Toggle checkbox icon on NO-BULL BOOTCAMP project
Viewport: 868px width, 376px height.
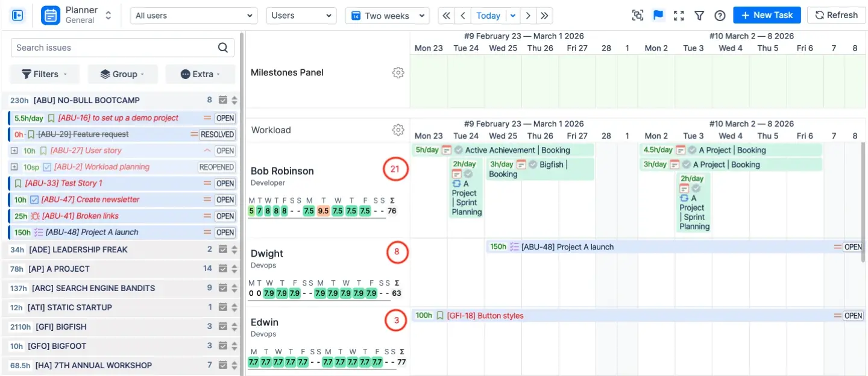tap(223, 101)
